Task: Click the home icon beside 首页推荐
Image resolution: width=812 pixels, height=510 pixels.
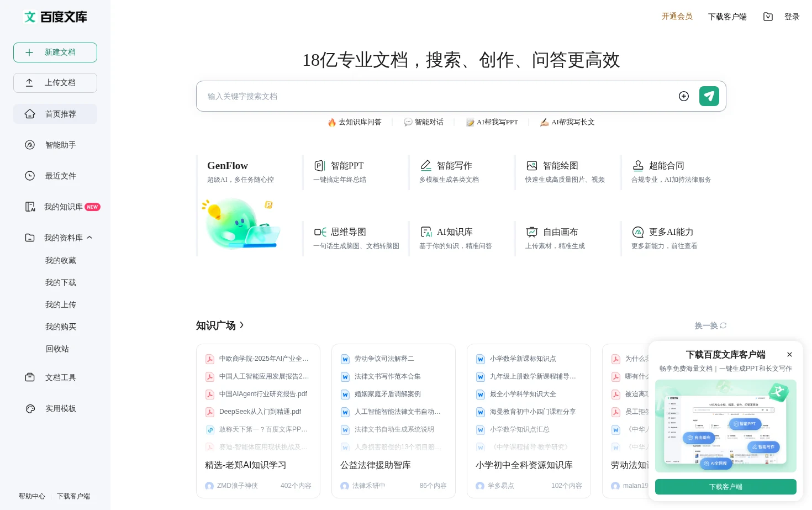Action: click(x=30, y=114)
